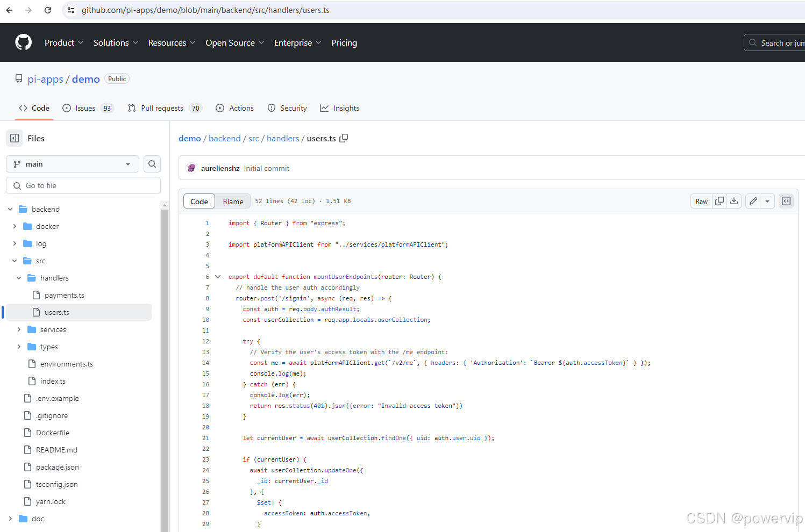805x532 pixels.
Task: Collapse the backend folder
Action: (x=10, y=209)
